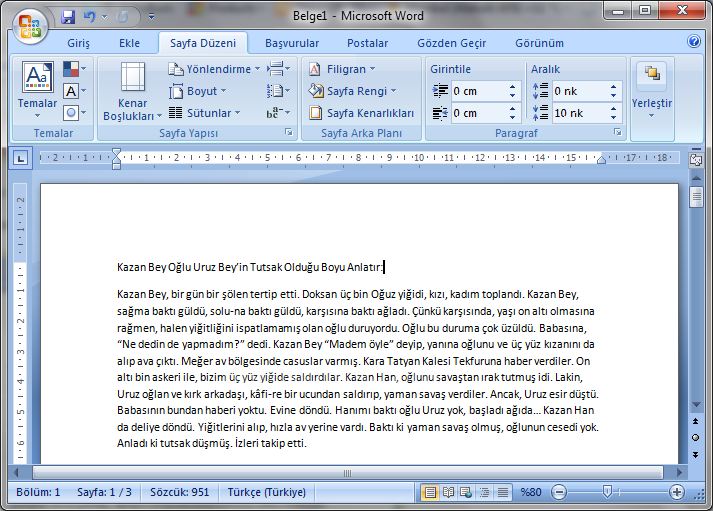Screen dimensions: 713x511
Task: Go to next page button
Action: click(696, 454)
